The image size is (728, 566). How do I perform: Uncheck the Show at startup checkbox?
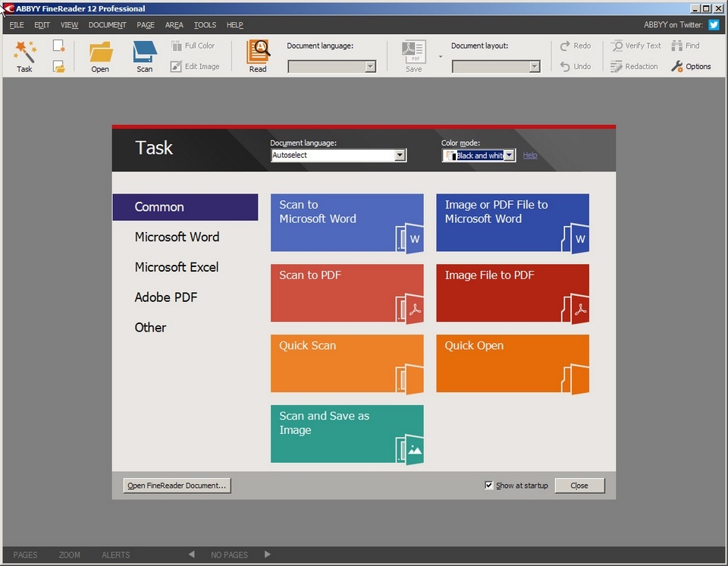tap(489, 485)
